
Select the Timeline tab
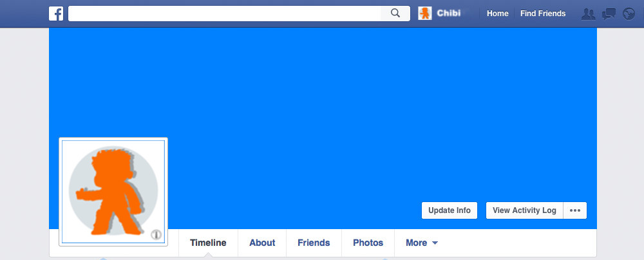click(208, 243)
